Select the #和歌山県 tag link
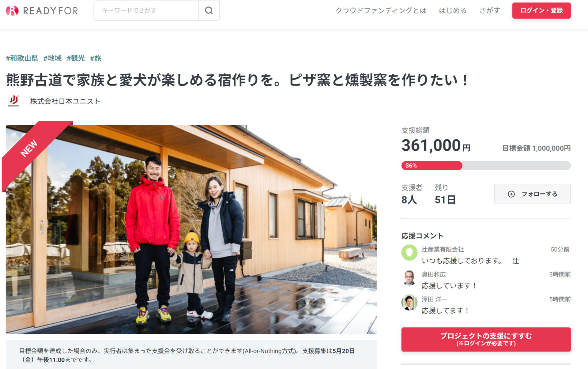 point(22,58)
